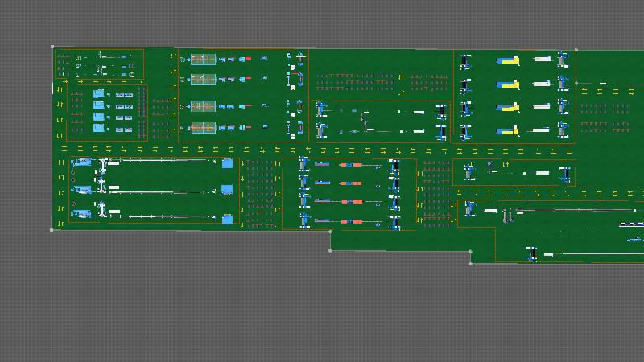Select the bottom yellow machine in the upper-right block
644x362 pixels.
(x=508, y=130)
